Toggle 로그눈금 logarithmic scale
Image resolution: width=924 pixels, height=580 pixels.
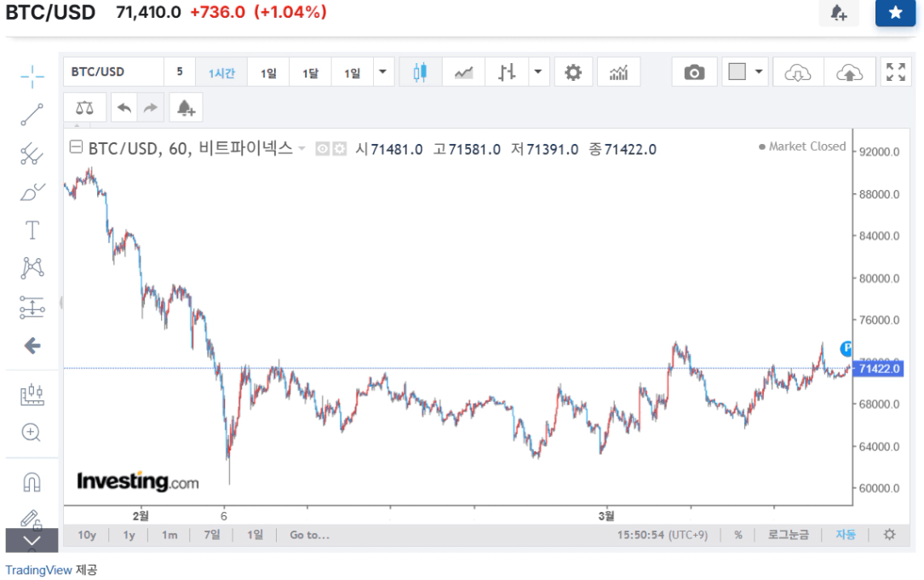click(789, 535)
